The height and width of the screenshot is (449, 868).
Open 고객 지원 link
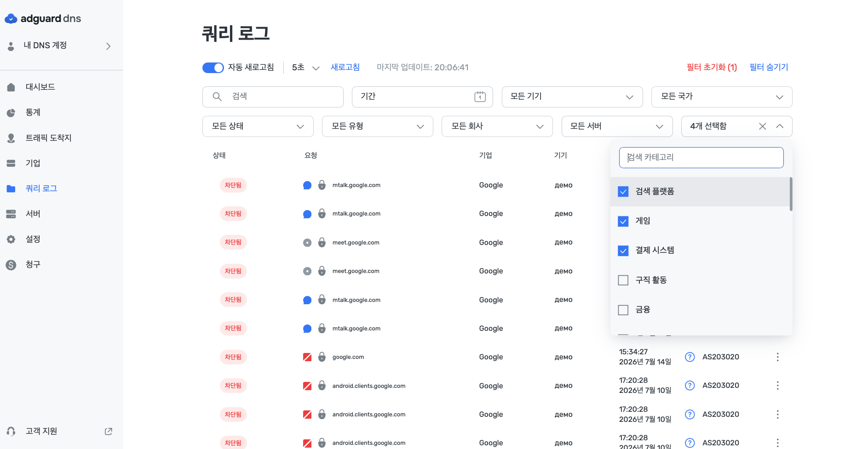click(x=41, y=431)
